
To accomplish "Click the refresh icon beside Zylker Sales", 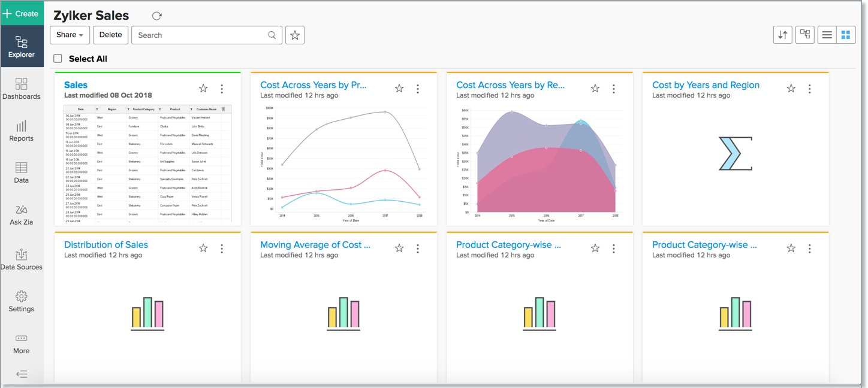I will click(157, 16).
